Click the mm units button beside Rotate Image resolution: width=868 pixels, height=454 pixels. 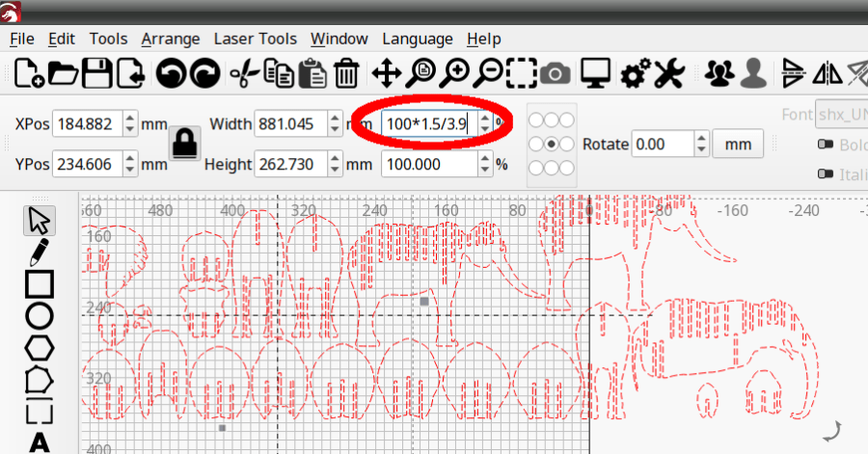[x=738, y=145]
